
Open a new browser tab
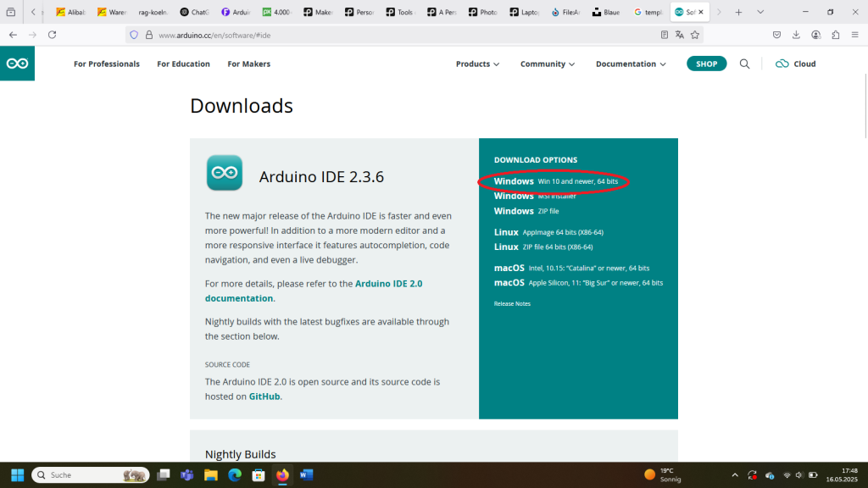click(x=738, y=12)
